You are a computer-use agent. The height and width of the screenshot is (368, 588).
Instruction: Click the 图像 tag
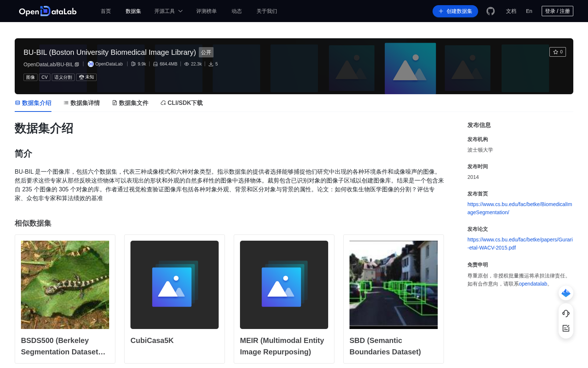pyautogui.click(x=31, y=77)
